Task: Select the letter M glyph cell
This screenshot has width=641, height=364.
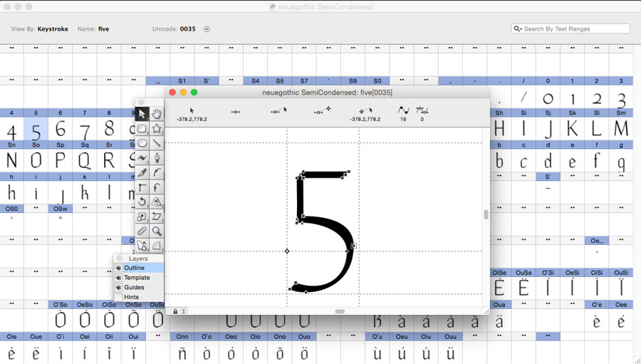Action: [621, 130]
